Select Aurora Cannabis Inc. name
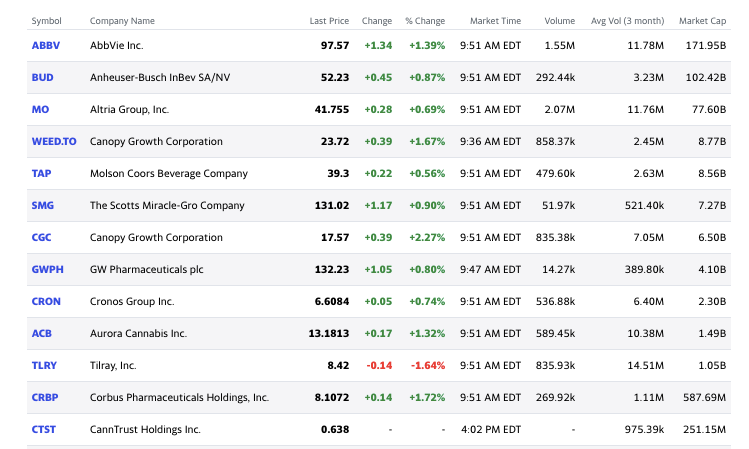Screen dimensions: 749x449 (138, 333)
